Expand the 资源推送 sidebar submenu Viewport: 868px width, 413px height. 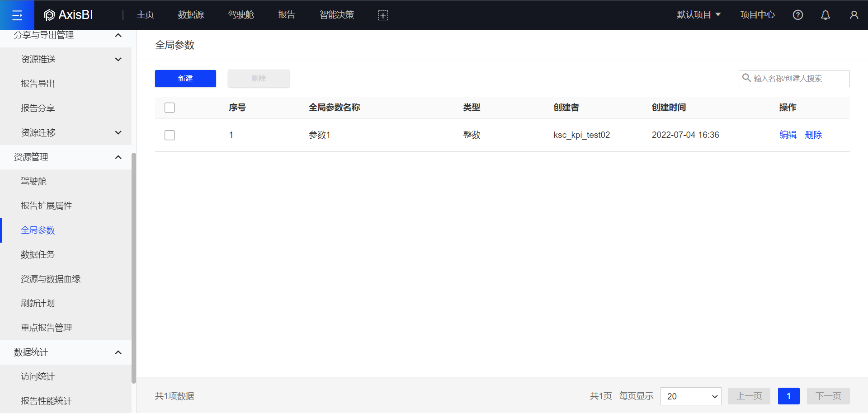pyautogui.click(x=118, y=60)
